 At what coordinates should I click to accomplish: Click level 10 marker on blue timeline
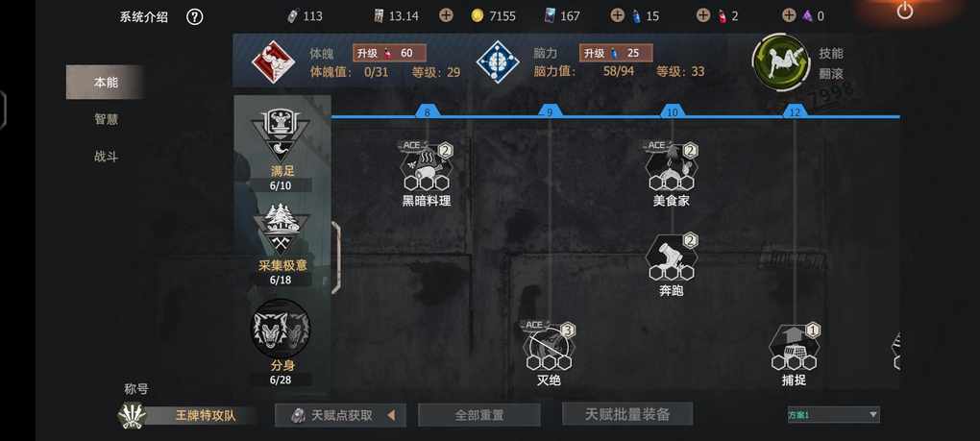coord(673,111)
